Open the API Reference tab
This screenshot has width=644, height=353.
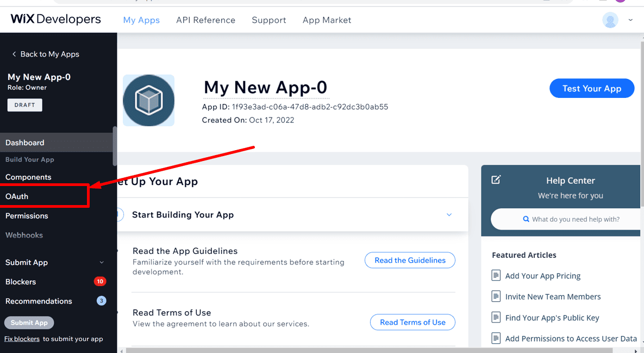coord(206,20)
